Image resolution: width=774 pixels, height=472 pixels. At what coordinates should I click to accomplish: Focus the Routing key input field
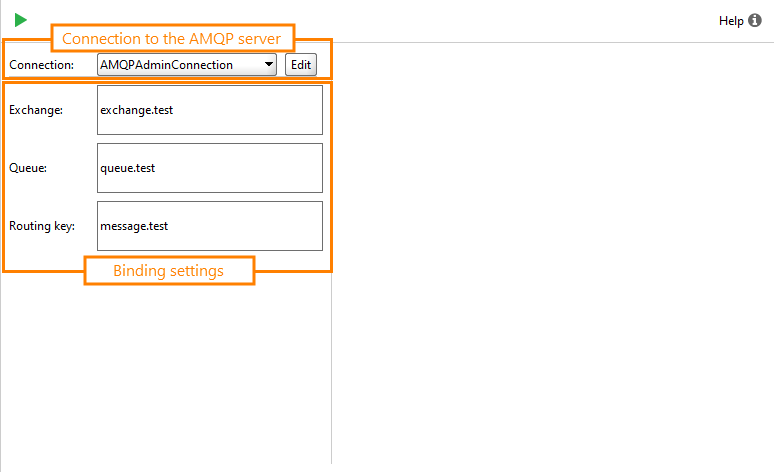[x=210, y=226]
